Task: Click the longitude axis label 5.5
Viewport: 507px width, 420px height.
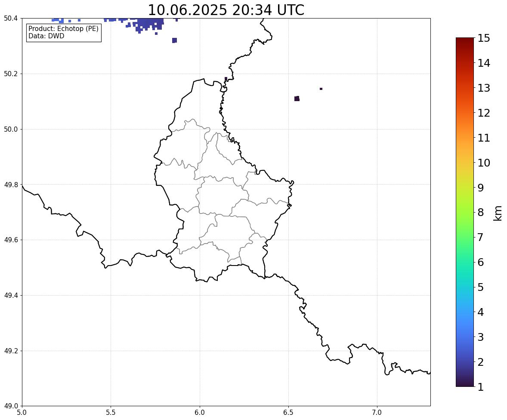Action: pyautogui.click(x=111, y=413)
